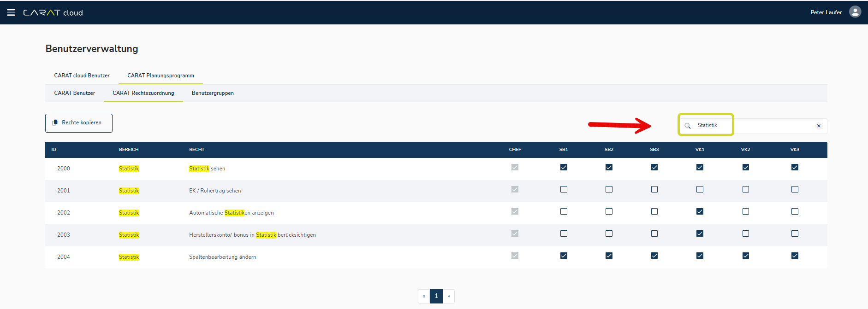
Task: Disable VK1 for Automatische Statistiken anzeigen
Action: (x=700, y=211)
